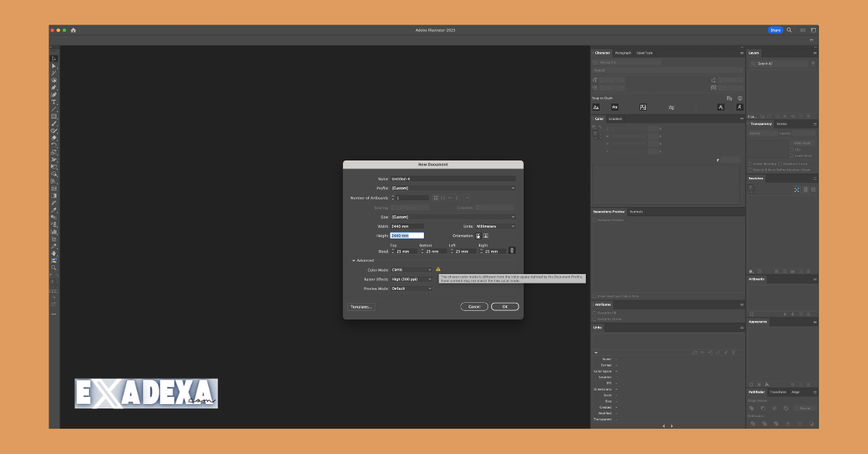868x454 pixels.
Task: Click the Snap to Glyph info icon
Action: point(740,98)
